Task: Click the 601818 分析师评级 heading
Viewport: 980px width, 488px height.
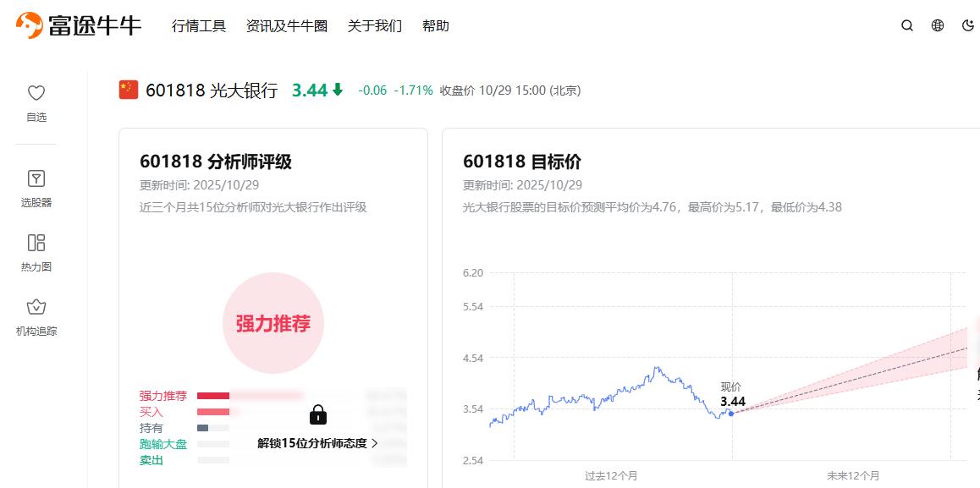Action: pyautogui.click(x=216, y=162)
